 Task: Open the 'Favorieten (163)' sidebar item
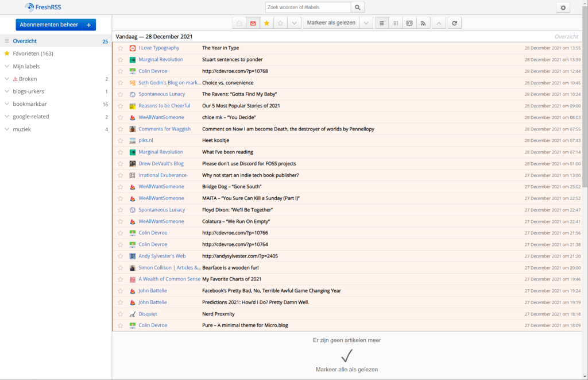[33, 53]
